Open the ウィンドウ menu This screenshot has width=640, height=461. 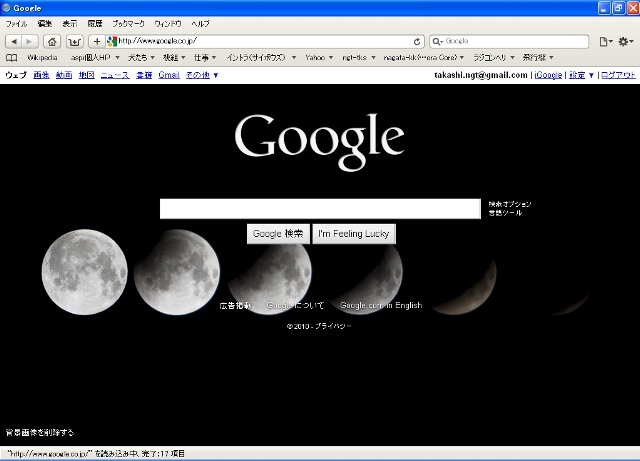tap(168, 24)
